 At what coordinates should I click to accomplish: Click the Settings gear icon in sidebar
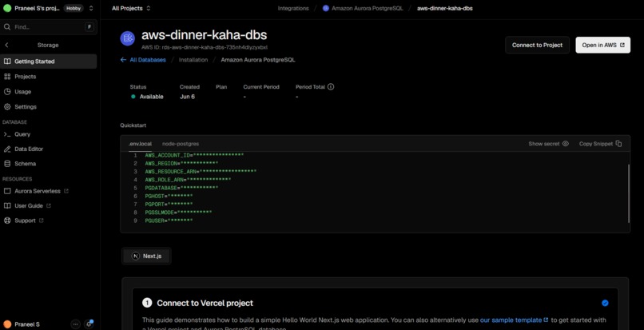pos(7,107)
